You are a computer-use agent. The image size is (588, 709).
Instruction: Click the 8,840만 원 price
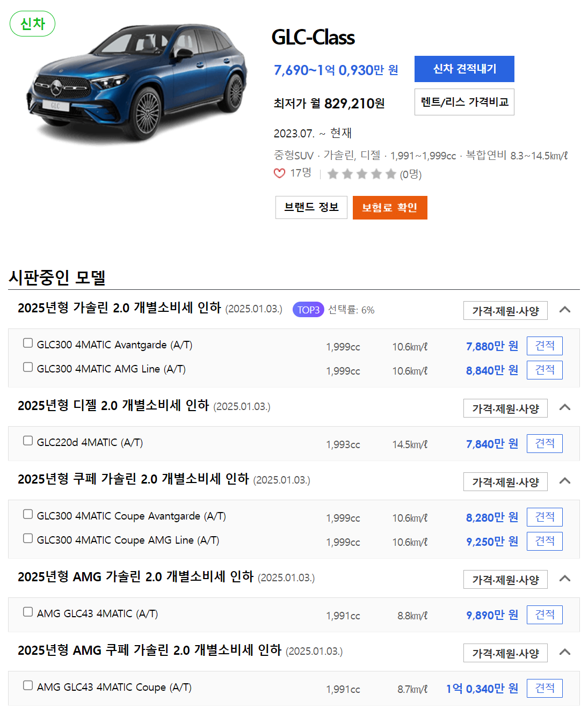[492, 370]
